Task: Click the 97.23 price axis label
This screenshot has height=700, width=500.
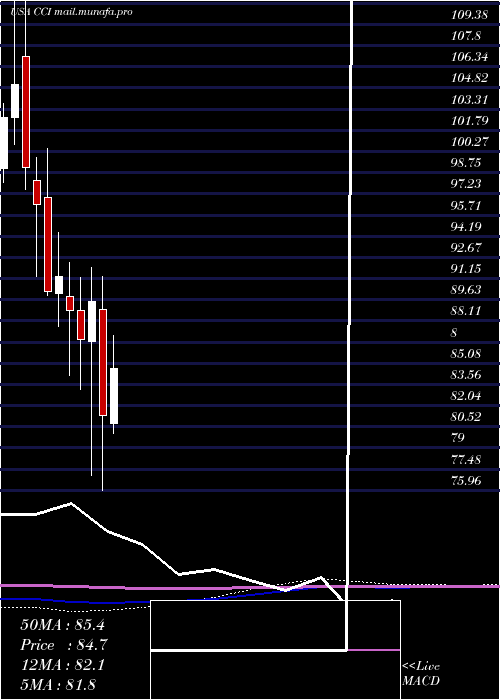Action: pos(466,184)
